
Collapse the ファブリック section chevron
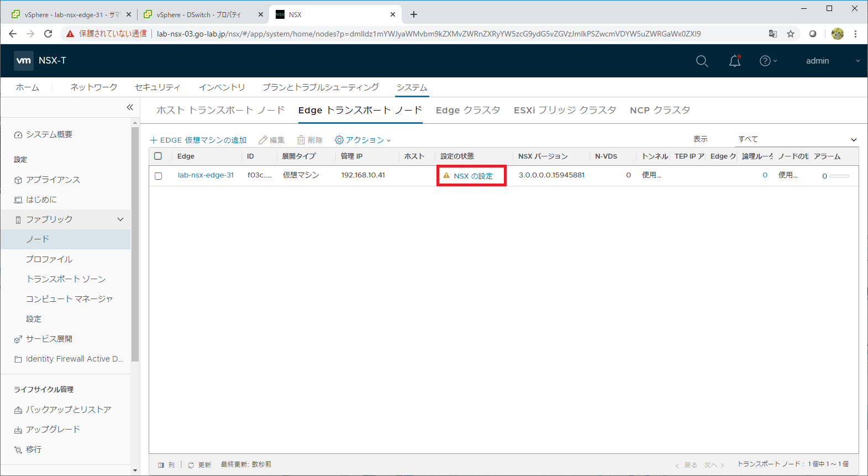pyautogui.click(x=120, y=219)
